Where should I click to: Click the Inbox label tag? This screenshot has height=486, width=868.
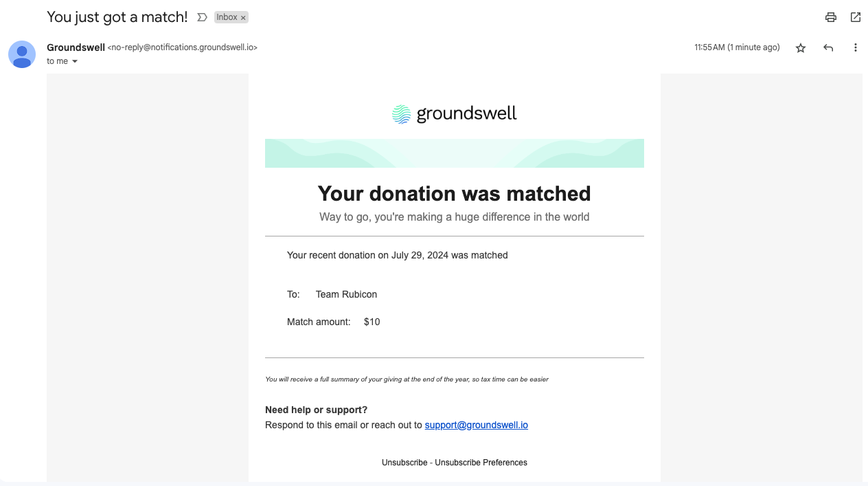pos(227,17)
